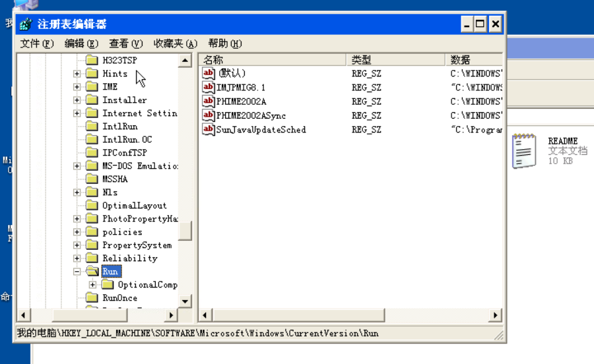Click the string icon of the (默认) value
The image size is (594, 364).
209,73
